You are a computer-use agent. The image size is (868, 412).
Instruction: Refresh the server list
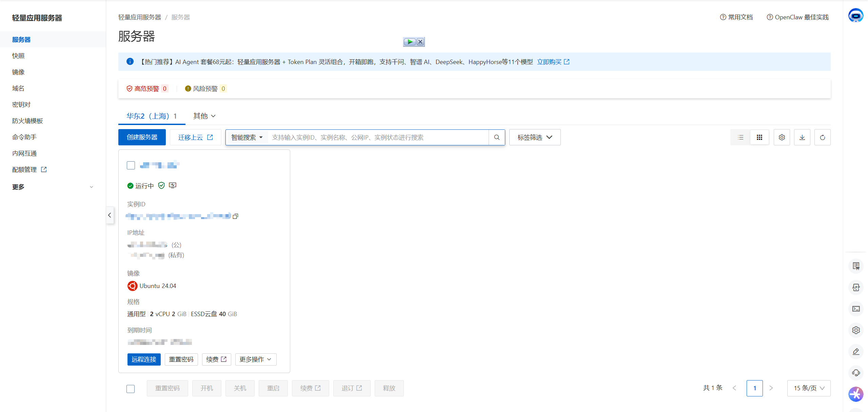(823, 137)
